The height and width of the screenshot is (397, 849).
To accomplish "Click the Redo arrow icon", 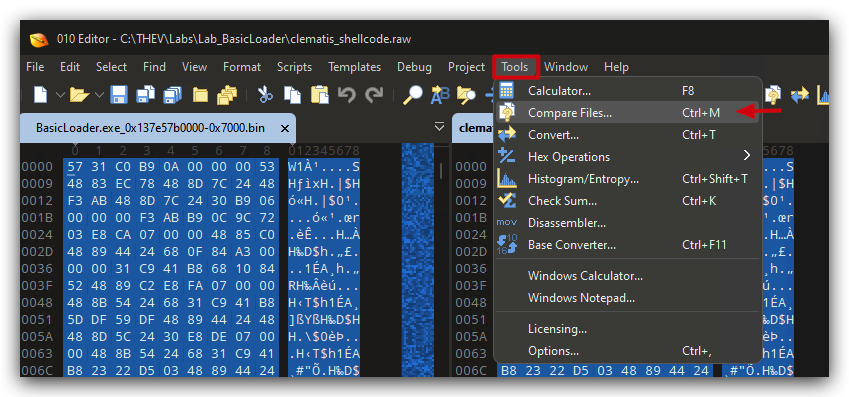I will click(x=374, y=95).
